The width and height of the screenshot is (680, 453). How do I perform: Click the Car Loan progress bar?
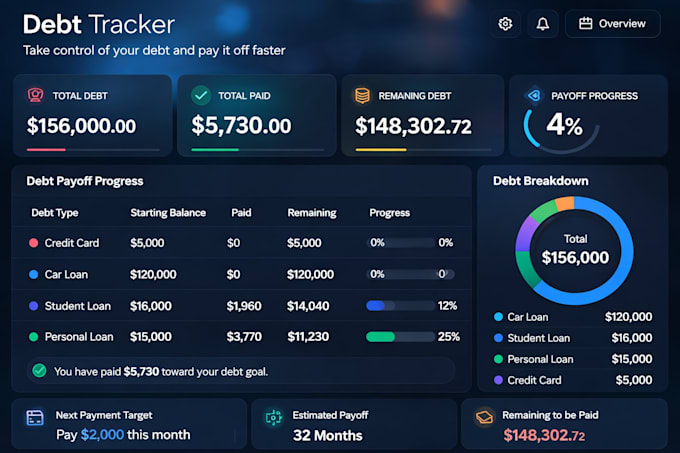point(410,274)
